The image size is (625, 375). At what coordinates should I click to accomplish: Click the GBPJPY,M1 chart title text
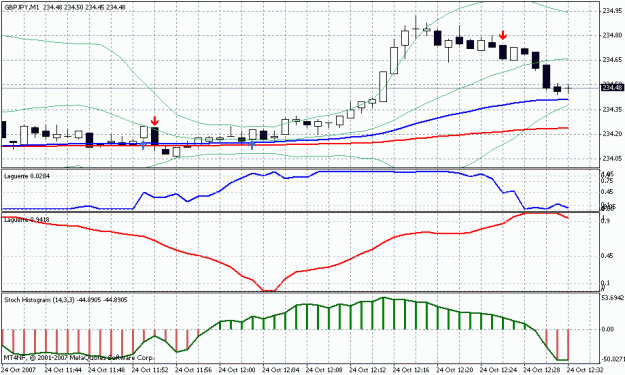22,7
